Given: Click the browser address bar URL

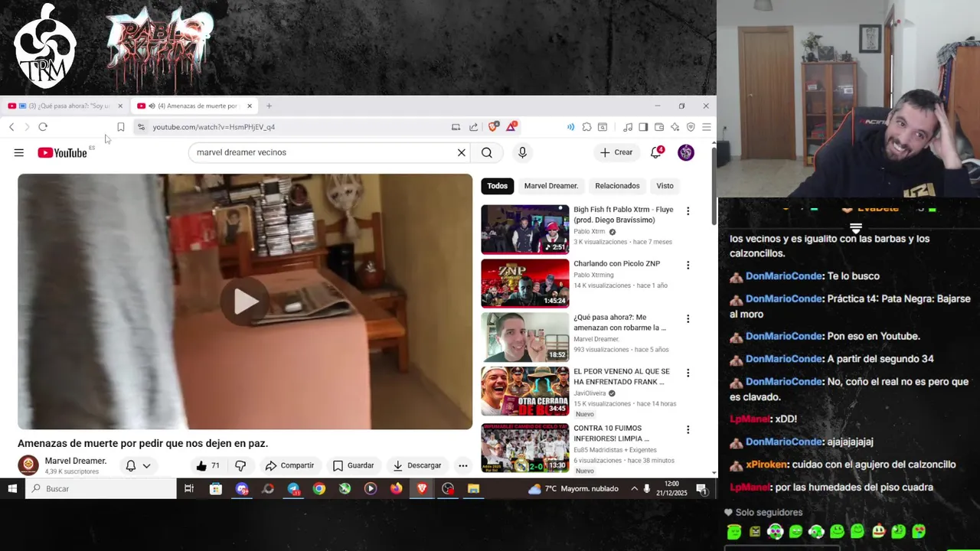Looking at the screenshot, I should tap(214, 127).
